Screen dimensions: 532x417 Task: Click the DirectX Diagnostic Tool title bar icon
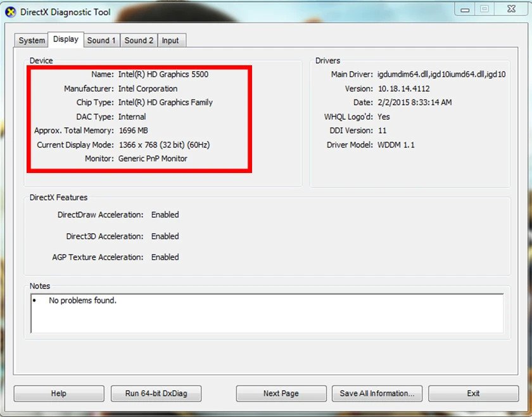[9, 11]
